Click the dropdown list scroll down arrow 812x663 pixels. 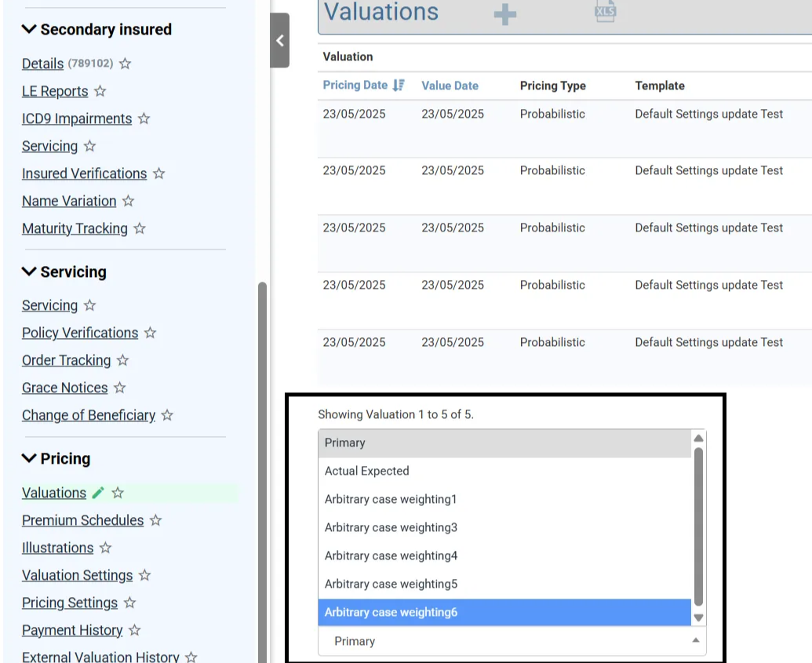pos(698,617)
